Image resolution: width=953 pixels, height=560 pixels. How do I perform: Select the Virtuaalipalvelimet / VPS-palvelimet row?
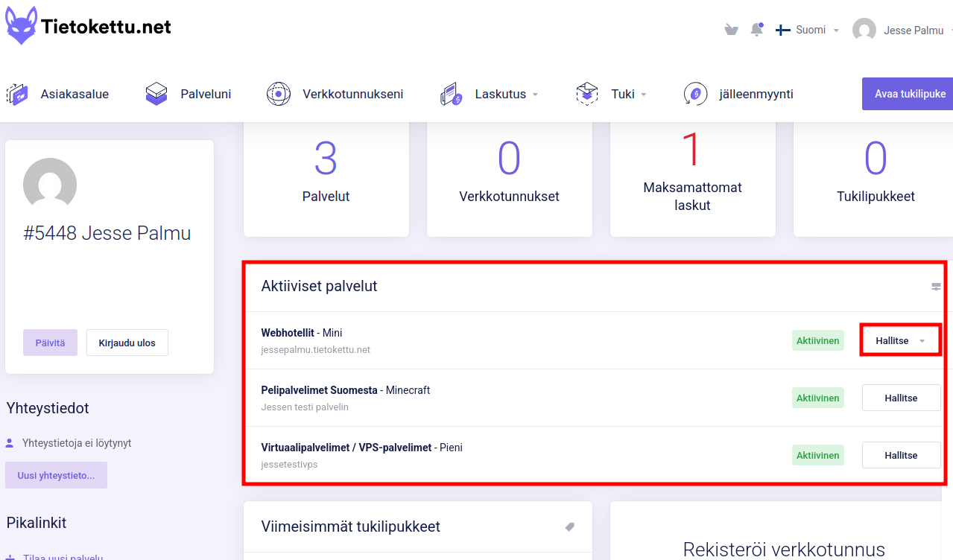[x=595, y=455]
